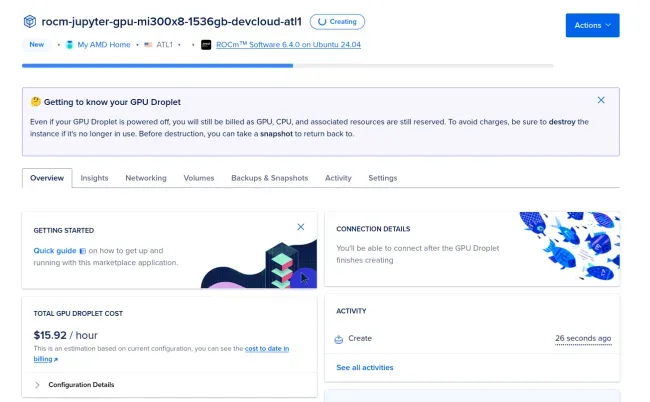The image size is (650, 402).
Task: Click the Create activity icon
Action: click(x=339, y=339)
